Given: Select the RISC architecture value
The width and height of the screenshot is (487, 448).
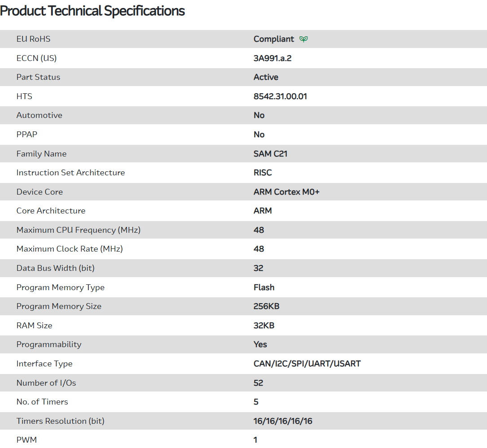Looking at the screenshot, I should (263, 173).
